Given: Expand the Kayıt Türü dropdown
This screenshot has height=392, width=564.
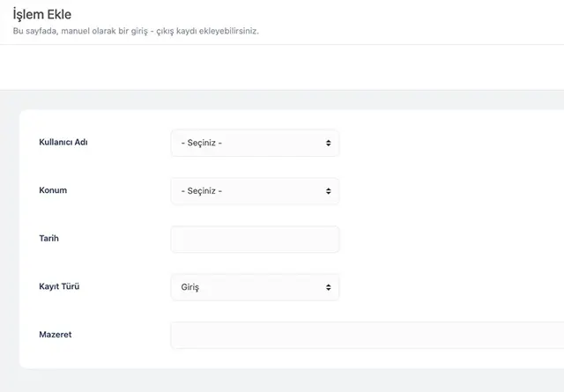Looking at the screenshot, I should (254, 287).
